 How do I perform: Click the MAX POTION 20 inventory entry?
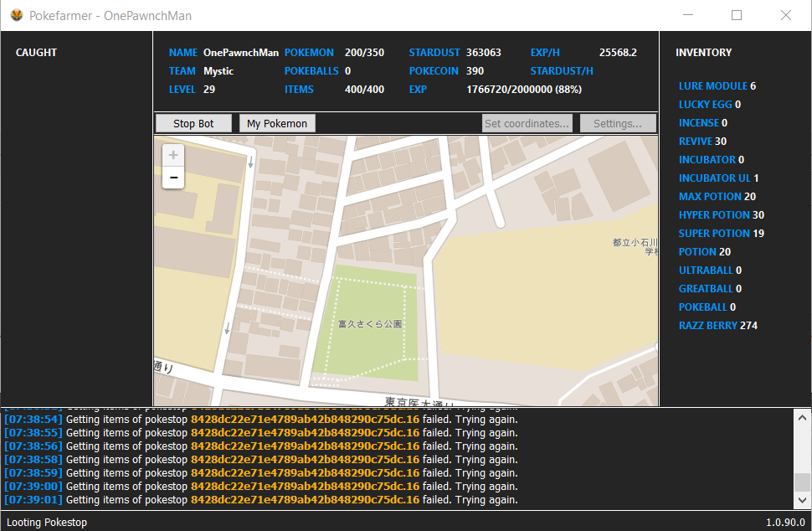pos(717,196)
